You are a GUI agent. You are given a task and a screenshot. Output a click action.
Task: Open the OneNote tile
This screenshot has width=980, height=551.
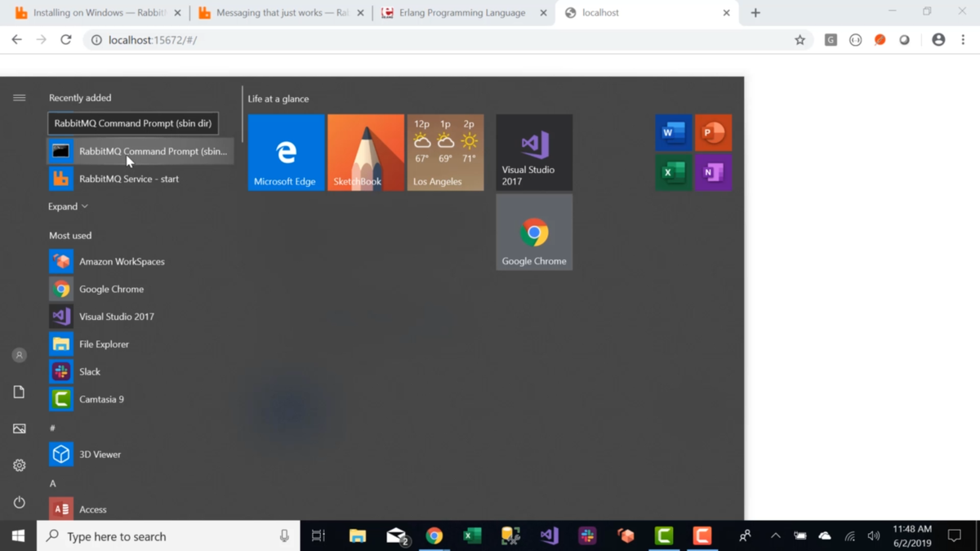[713, 172]
